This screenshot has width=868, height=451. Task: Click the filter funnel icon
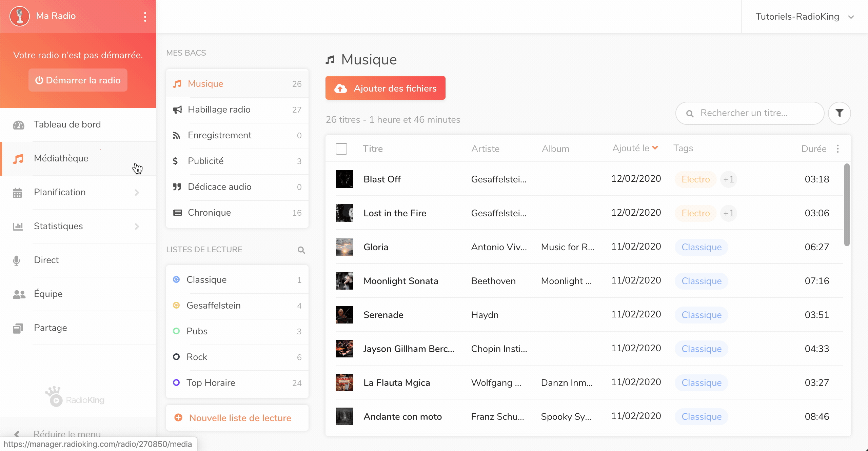839,113
